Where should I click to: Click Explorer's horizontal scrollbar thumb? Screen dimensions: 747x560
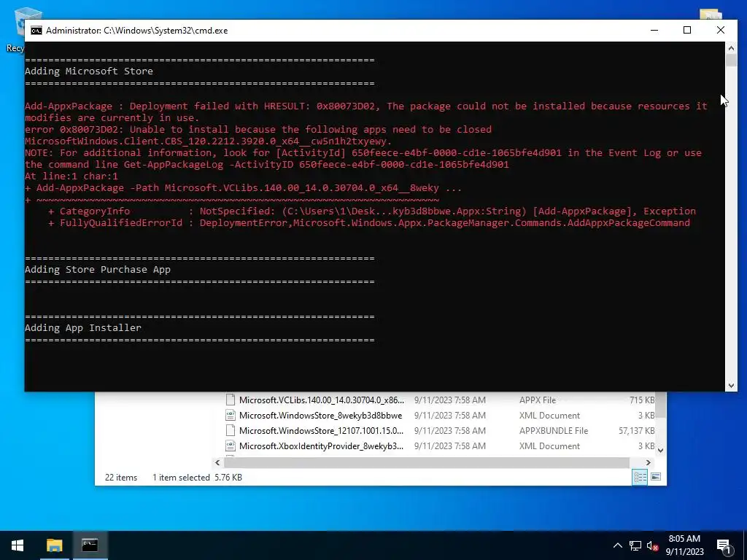pyautogui.click(x=426, y=462)
